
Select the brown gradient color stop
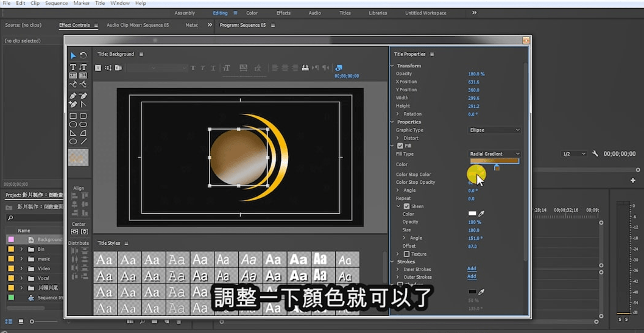(497, 167)
